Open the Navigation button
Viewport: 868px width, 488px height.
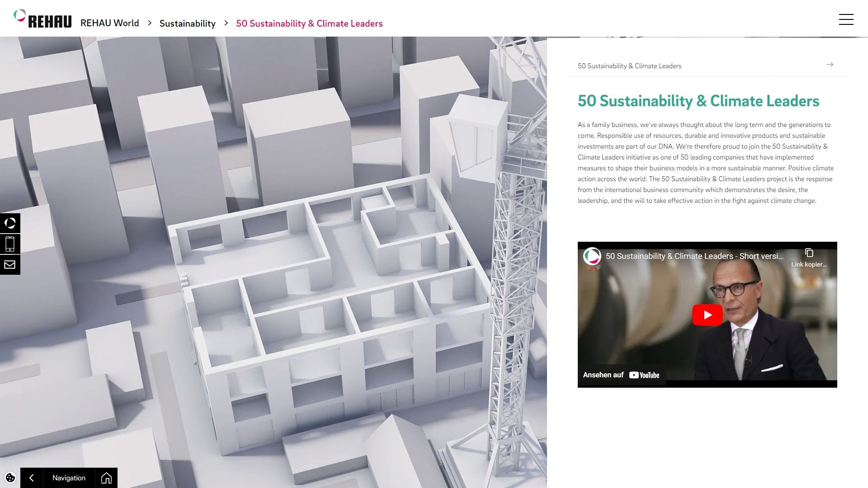point(69,478)
